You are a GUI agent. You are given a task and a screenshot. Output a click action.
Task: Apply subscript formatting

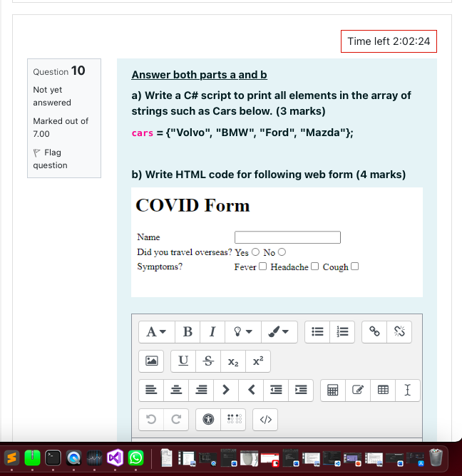(x=233, y=361)
